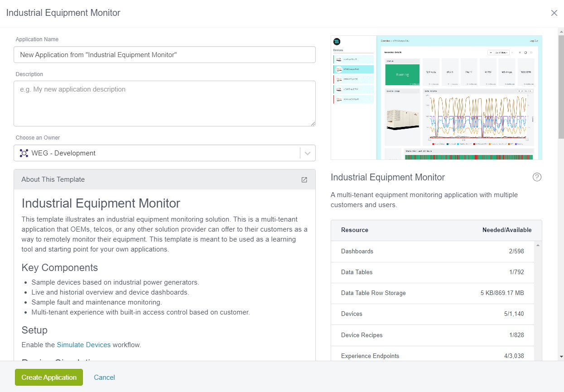Click the 4/3,038 endpoints value
The height and width of the screenshot is (392, 564).
514,356
